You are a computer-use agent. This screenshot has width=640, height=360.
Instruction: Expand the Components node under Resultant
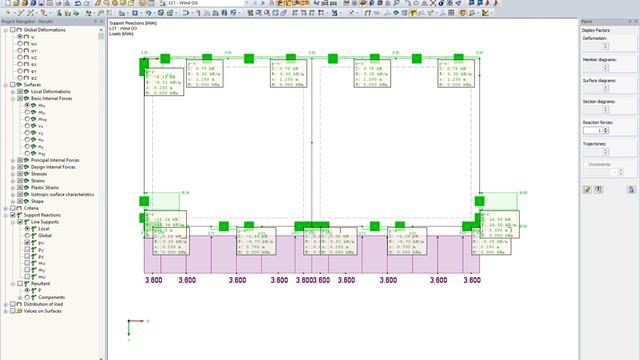[20, 297]
